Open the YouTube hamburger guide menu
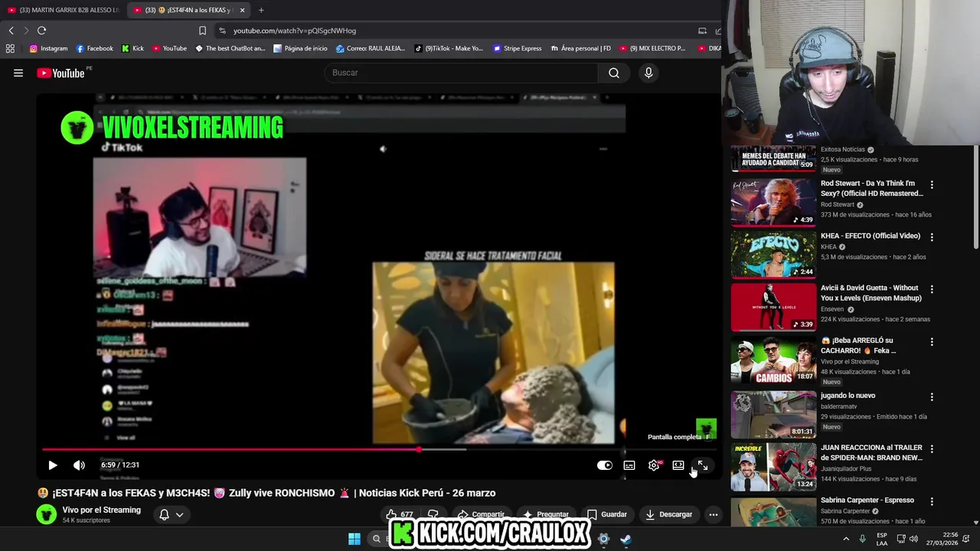Viewport: 980px width, 551px height. (x=18, y=73)
